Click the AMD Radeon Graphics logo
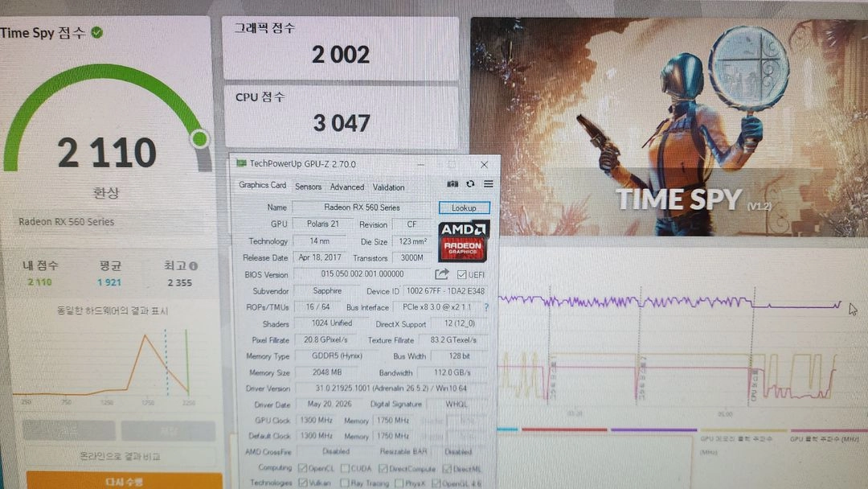This screenshot has height=489, width=868. pyautogui.click(x=463, y=241)
